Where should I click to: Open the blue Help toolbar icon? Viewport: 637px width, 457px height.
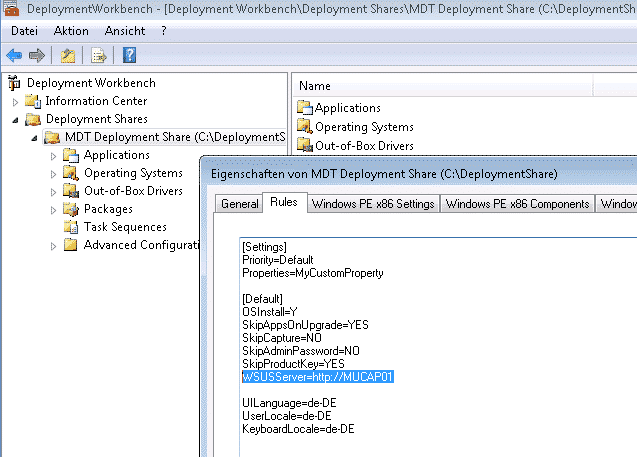(x=129, y=55)
